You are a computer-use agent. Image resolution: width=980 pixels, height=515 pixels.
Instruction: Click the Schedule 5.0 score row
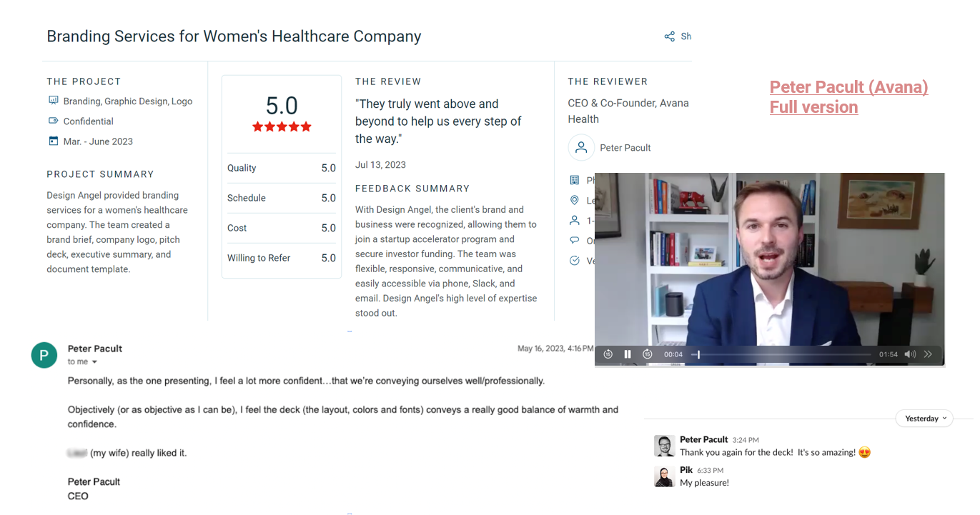click(x=282, y=198)
